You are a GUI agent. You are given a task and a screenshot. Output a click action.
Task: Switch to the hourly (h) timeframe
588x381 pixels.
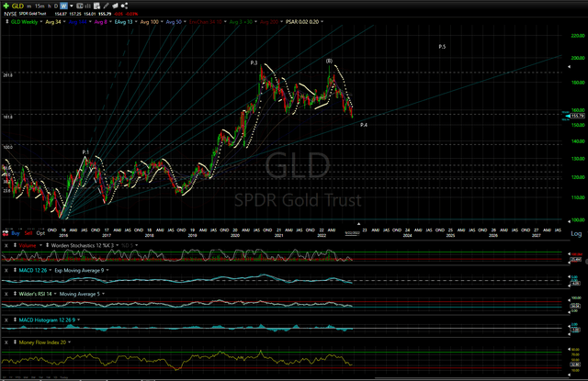[x=49, y=6]
